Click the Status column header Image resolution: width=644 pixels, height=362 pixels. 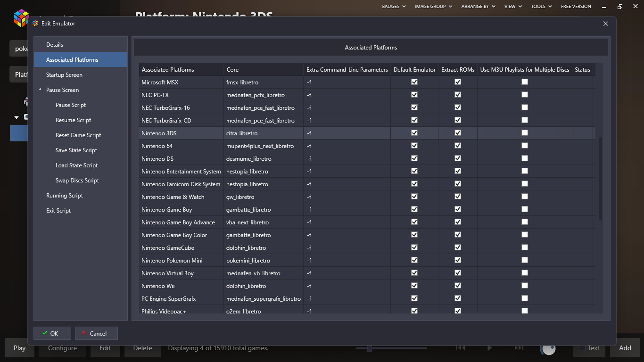pos(583,69)
